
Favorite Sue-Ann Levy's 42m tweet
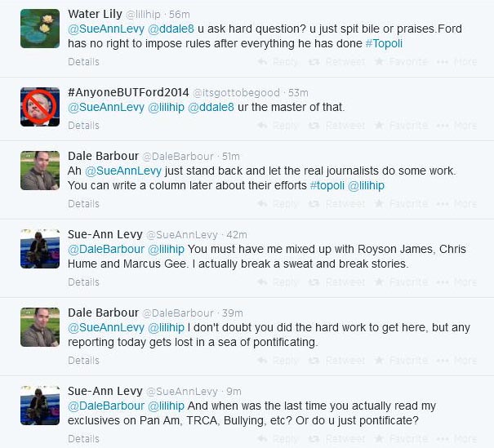(407, 282)
